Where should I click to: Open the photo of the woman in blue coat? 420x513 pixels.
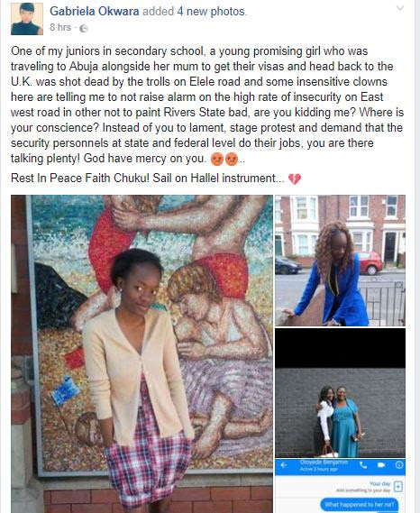[340, 261]
